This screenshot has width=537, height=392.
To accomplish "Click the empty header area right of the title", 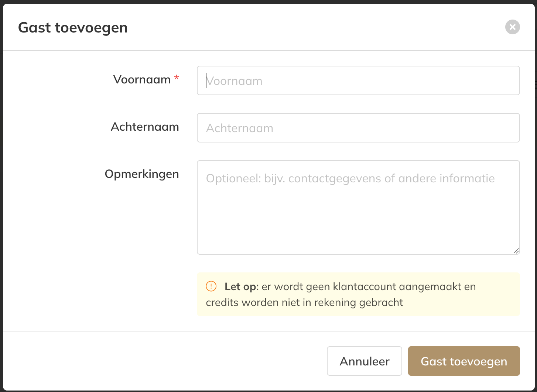I will [314, 28].
